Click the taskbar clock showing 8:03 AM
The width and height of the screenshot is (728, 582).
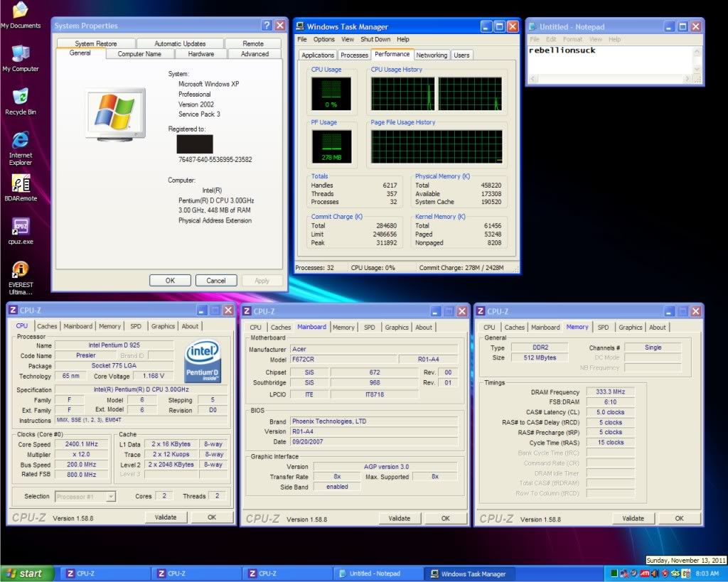point(707,573)
